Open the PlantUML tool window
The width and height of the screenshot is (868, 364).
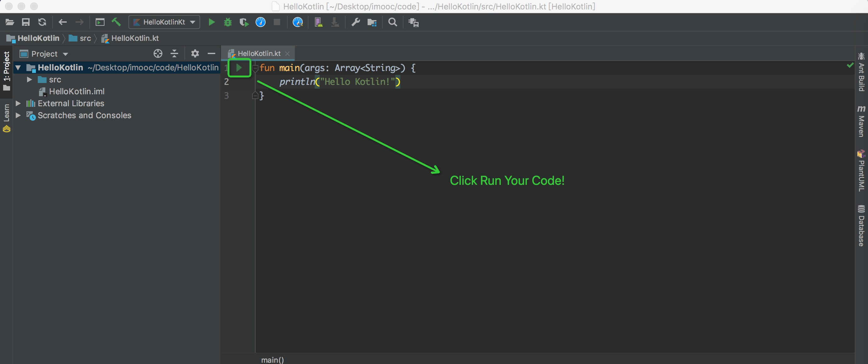pyautogui.click(x=861, y=171)
